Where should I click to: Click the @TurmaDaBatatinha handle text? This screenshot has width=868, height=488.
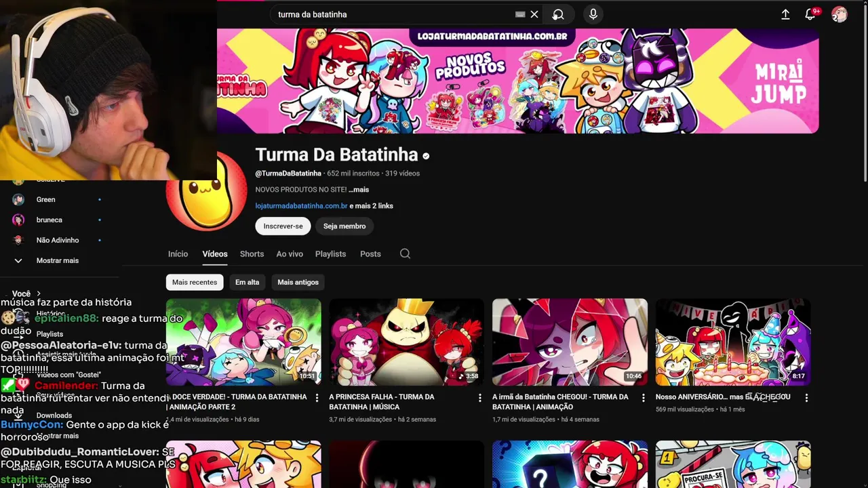[x=288, y=174]
